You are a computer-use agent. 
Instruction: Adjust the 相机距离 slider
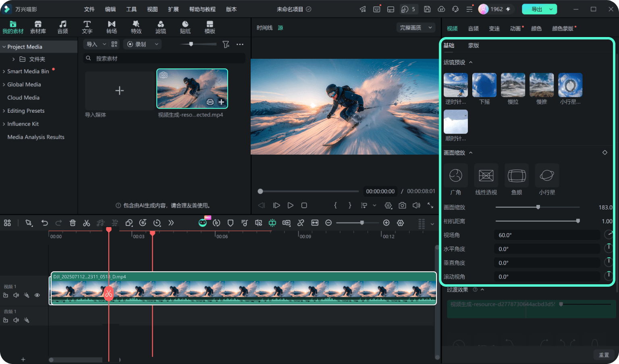(x=538, y=221)
